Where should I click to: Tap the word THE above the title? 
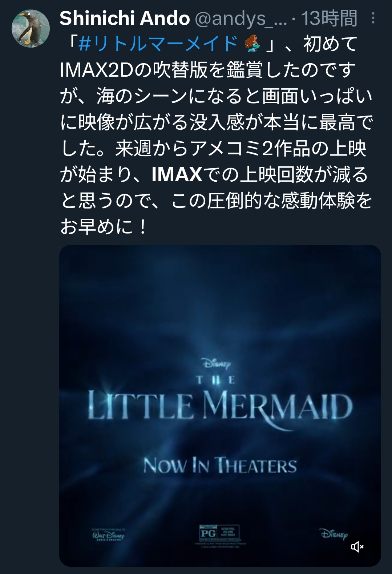tap(216, 380)
